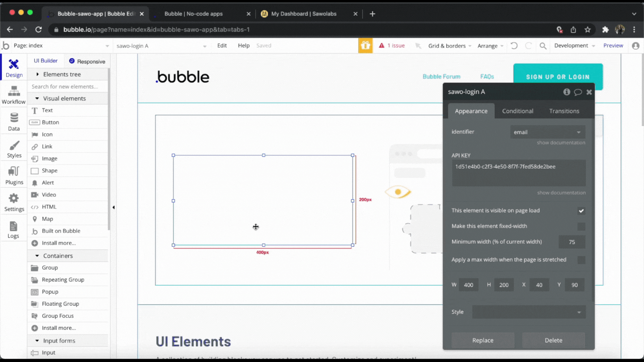The height and width of the screenshot is (362, 644).
Task: Open the Workflow section
Action: click(14, 95)
